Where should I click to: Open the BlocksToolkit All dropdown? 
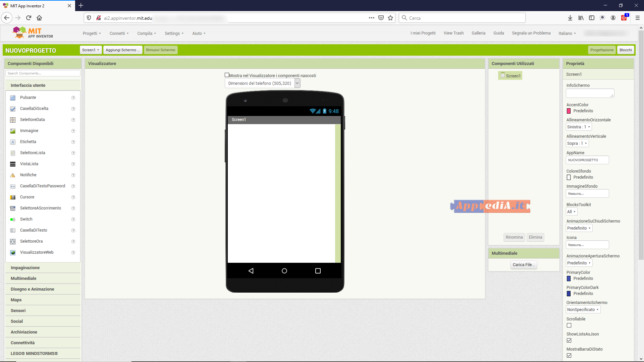571,212
